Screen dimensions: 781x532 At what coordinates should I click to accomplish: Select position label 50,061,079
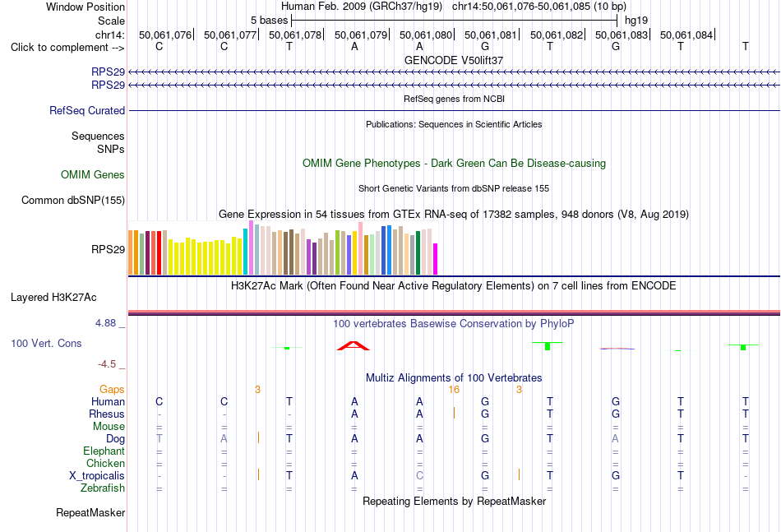tap(361, 35)
